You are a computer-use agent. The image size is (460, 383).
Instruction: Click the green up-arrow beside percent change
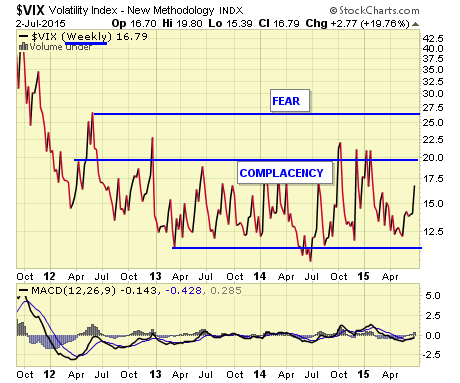click(x=415, y=24)
